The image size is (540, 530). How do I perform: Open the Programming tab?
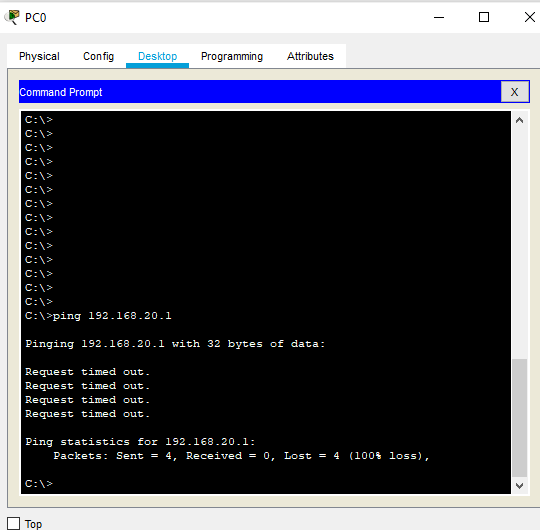[232, 56]
